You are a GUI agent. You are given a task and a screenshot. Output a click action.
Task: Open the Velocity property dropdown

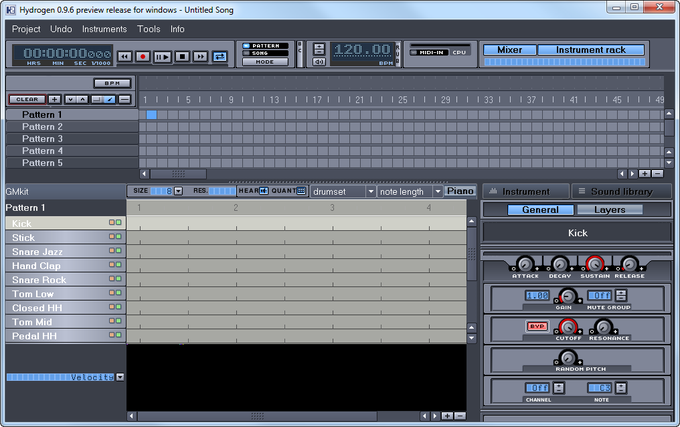point(120,377)
